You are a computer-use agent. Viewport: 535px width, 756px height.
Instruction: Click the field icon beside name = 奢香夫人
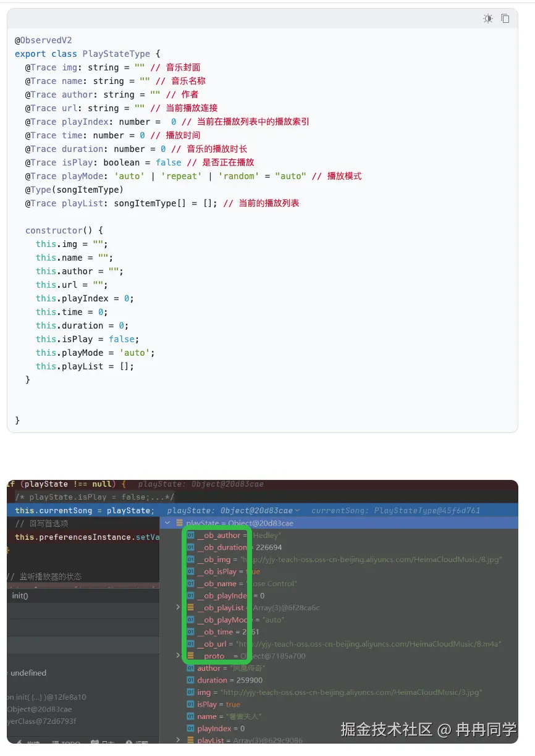(x=190, y=716)
